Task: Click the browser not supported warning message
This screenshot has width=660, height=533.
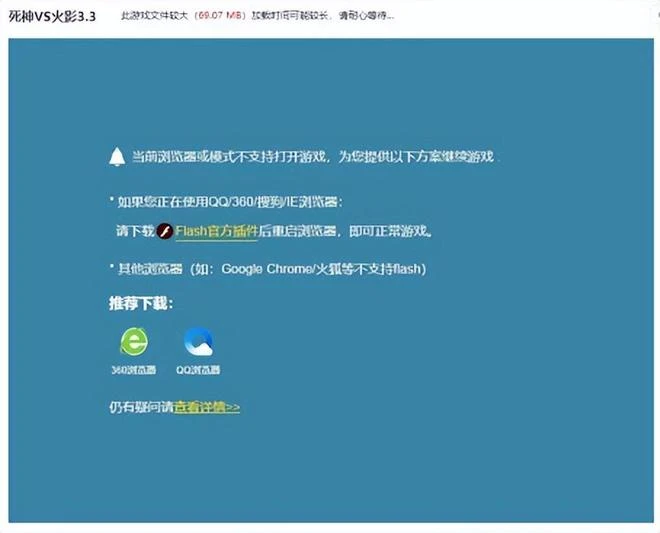Action: tap(313, 157)
